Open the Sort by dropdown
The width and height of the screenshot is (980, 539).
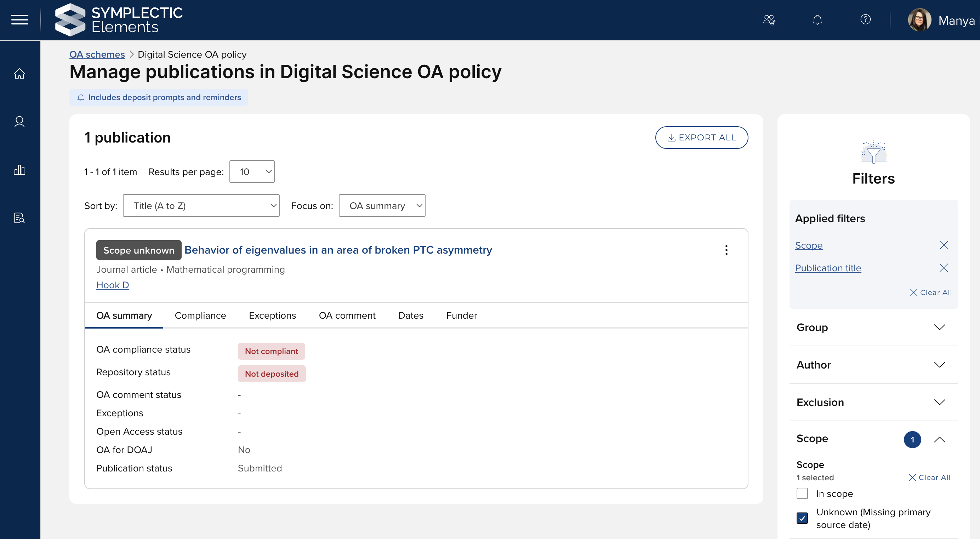click(201, 205)
